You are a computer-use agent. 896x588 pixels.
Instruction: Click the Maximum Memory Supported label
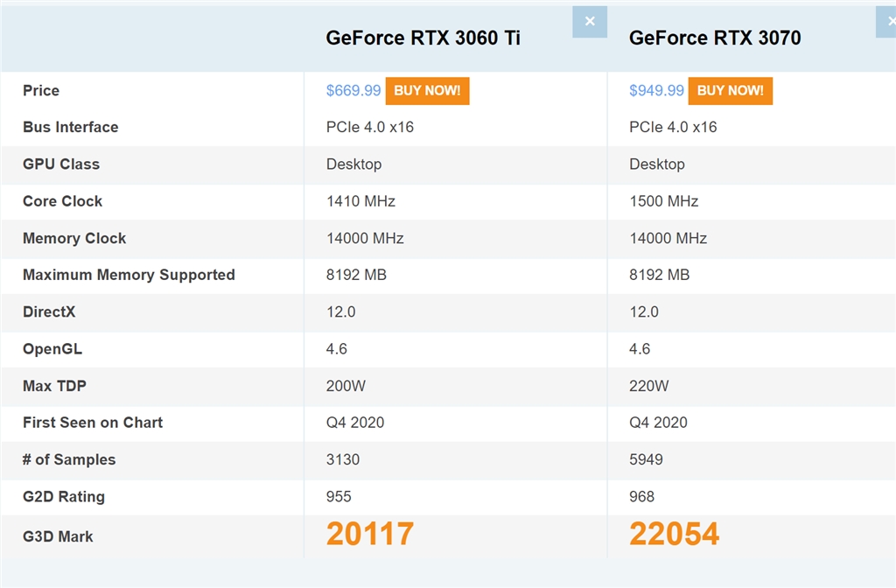click(129, 275)
